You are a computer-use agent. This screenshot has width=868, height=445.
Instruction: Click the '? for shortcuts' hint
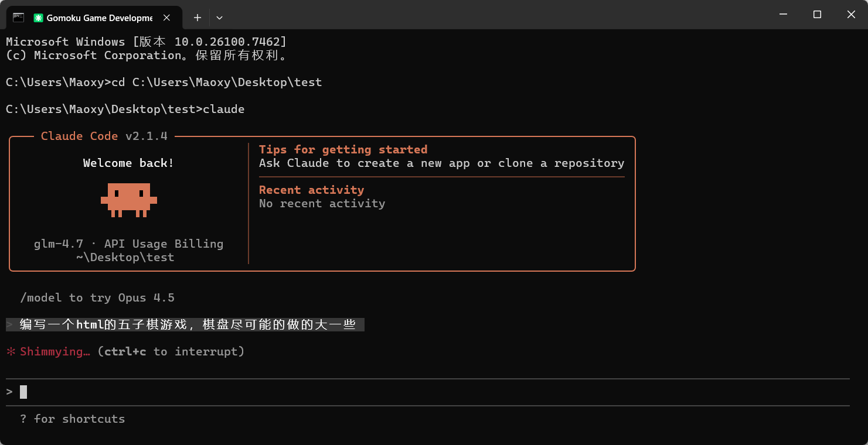73,419
